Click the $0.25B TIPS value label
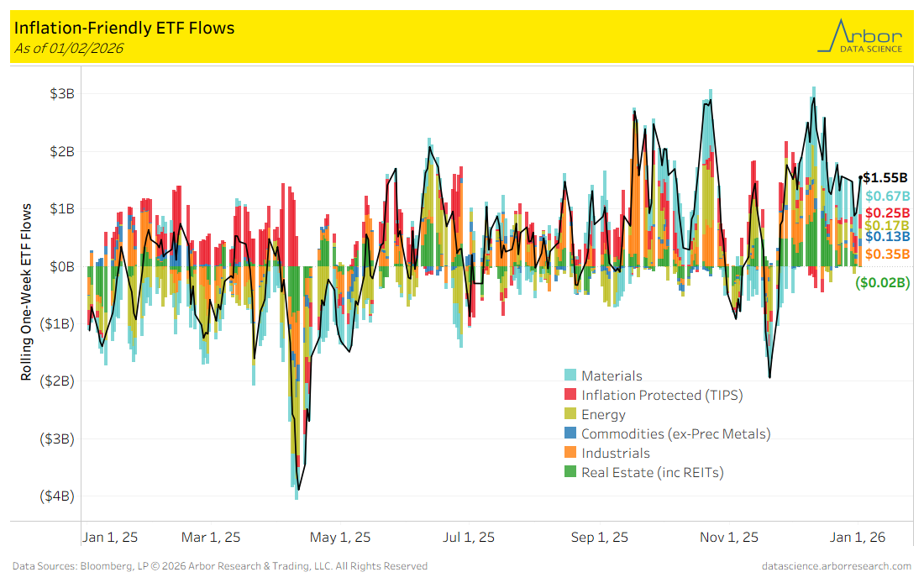 (x=886, y=213)
